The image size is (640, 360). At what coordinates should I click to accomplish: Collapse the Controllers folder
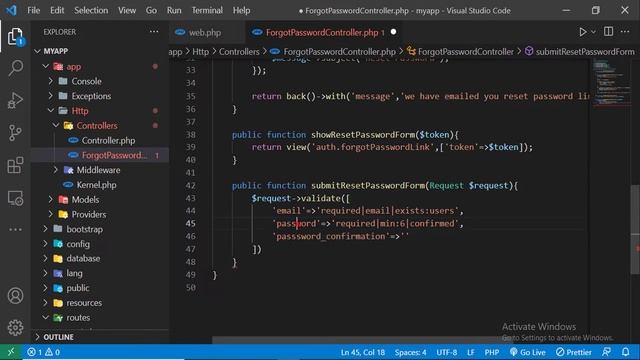coord(56,125)
